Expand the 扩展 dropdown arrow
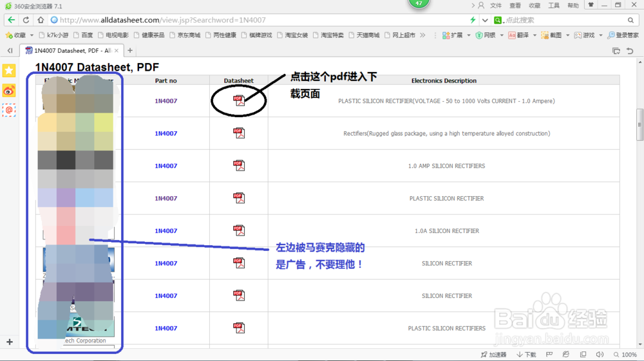 tap(469, 35)
